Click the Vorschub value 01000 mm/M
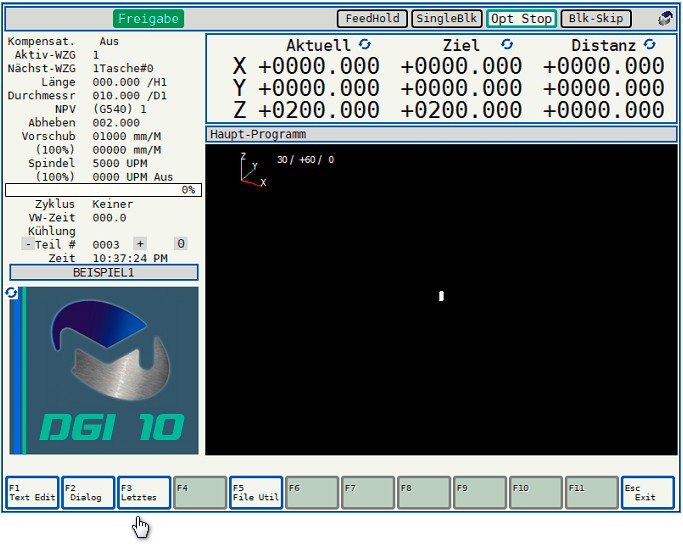This screenshot has height=549, width=683. [x=126, y=136]
